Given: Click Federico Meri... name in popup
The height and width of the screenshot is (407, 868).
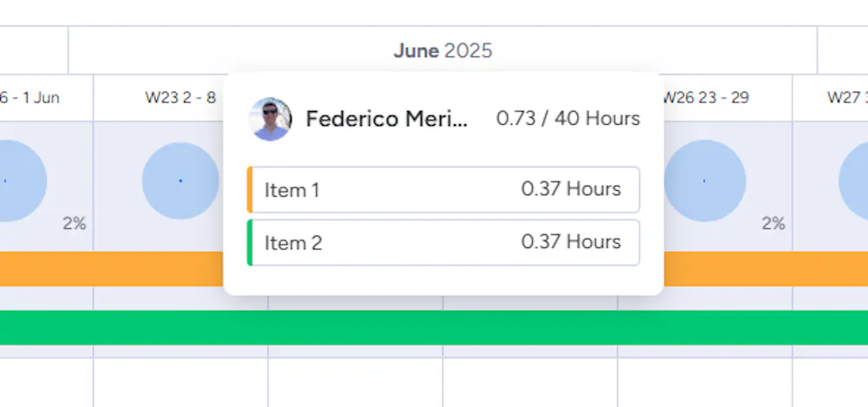Looking at the screenshot, I should pos(386,119).
